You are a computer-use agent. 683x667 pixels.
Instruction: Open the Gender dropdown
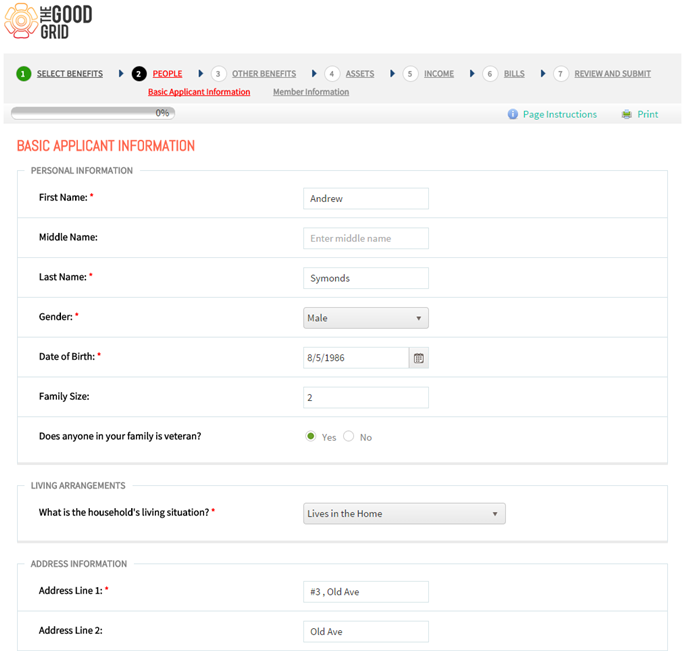366,318
